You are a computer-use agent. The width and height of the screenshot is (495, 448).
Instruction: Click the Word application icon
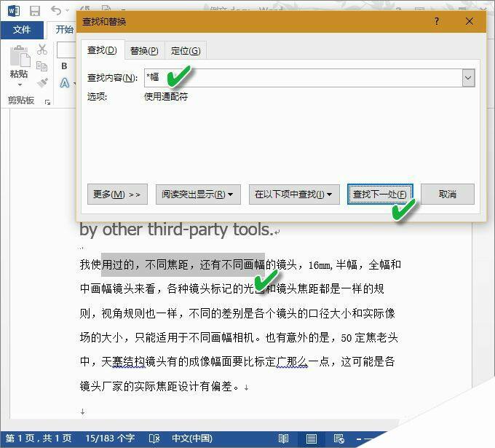(14, 11)
